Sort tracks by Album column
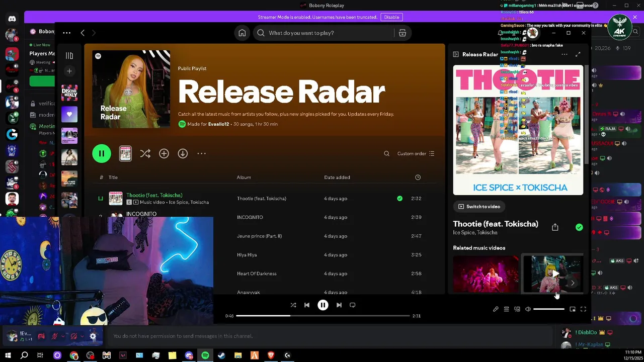Screen dimensions: 644x362 click(244, 177)
